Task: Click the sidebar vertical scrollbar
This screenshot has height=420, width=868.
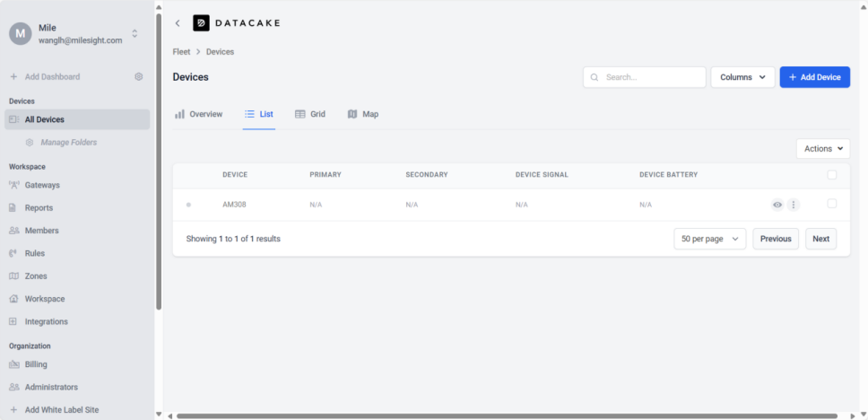Action: [x=159, y=161]
